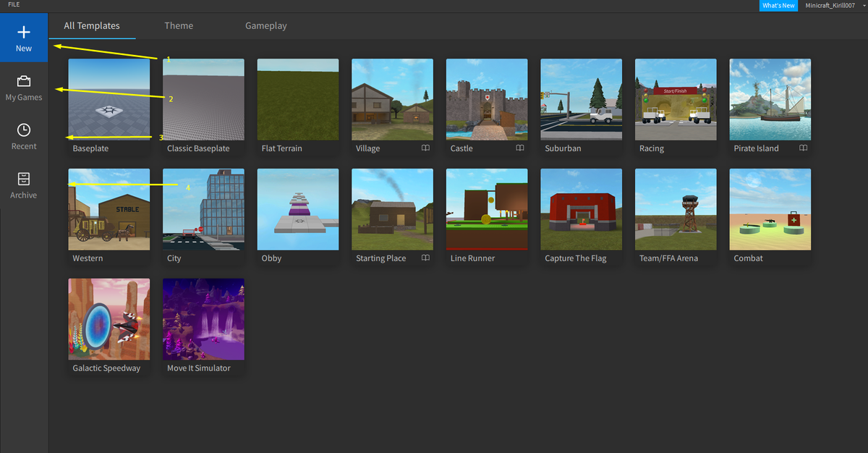
Task: Click the Western label text
Action: (x=88, y=258)
